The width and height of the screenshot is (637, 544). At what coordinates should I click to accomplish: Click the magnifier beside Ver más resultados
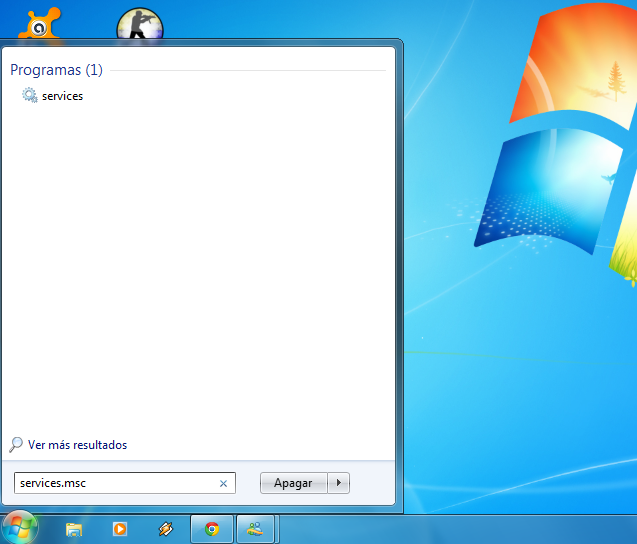tap(16, 444)
